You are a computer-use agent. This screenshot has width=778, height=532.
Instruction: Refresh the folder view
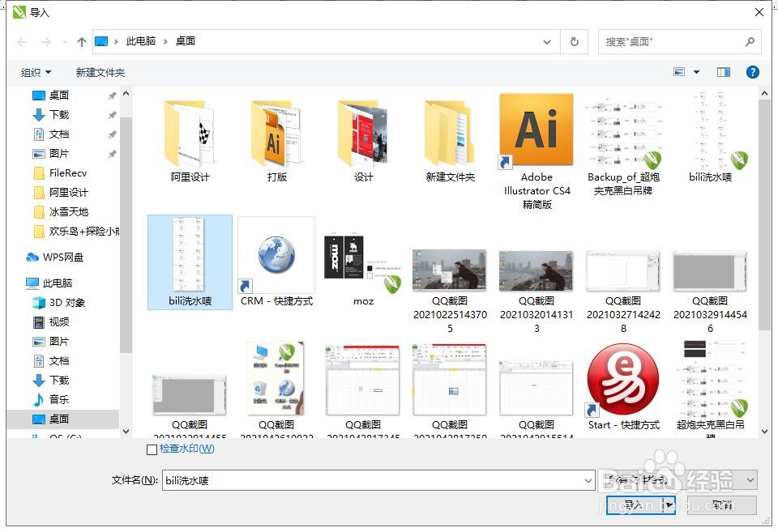coord(575,41)
